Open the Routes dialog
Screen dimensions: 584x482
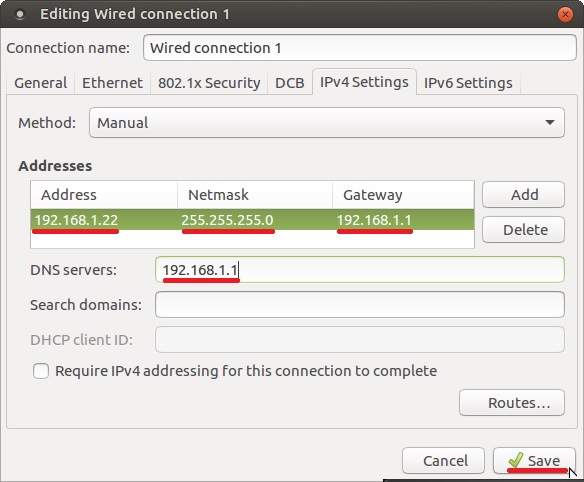tap(512, 403)
